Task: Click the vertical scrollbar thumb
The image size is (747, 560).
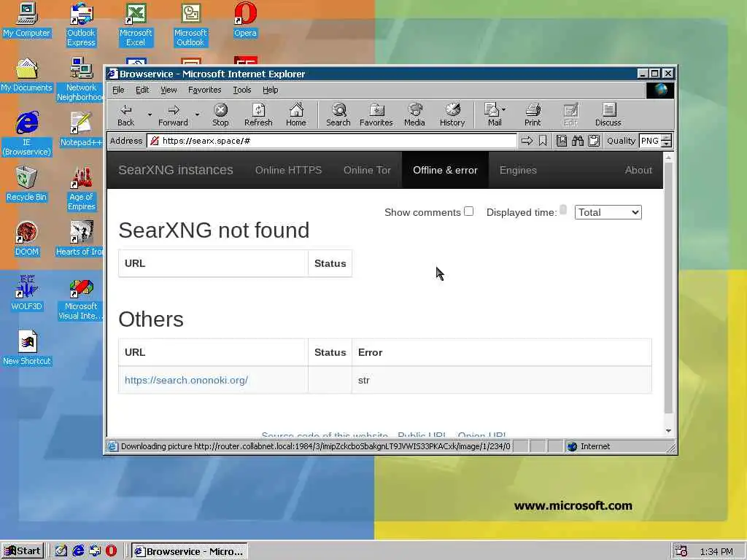Action: (x=668, y=287)
